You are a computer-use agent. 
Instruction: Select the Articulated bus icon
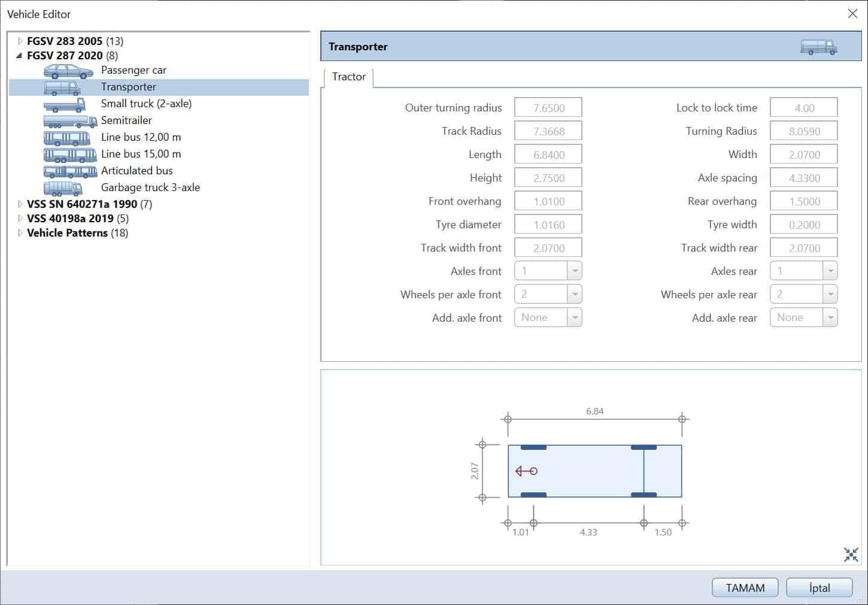pos(70,172)
